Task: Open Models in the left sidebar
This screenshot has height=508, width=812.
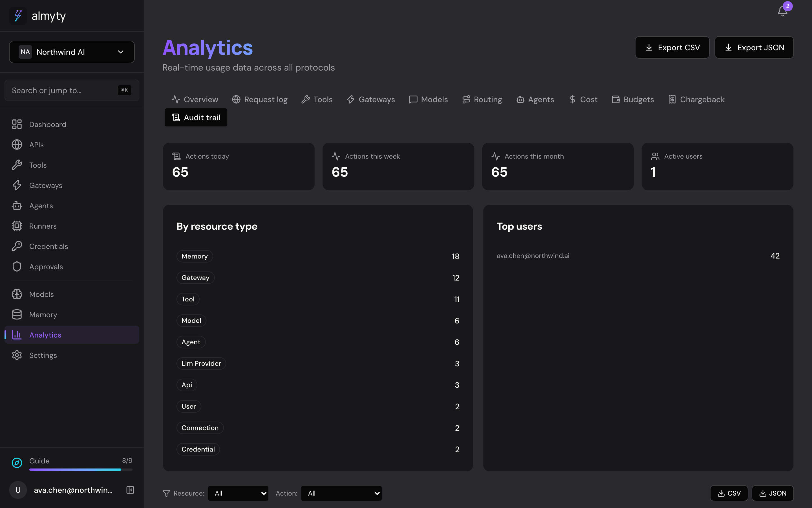Action: click(72, 294)
